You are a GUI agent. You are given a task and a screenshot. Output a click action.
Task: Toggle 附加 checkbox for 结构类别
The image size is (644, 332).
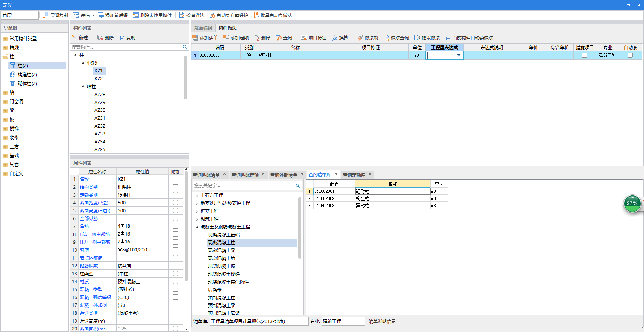pos(175,187)
